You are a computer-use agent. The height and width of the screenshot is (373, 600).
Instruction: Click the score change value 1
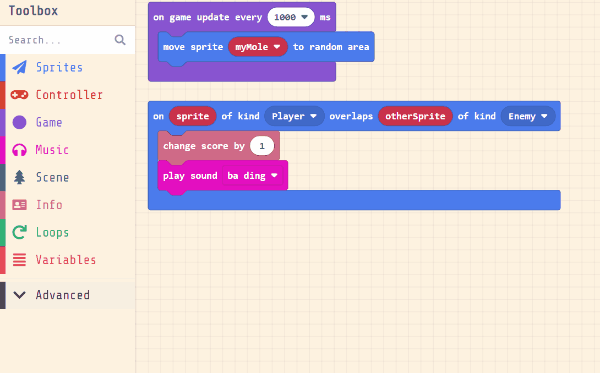click(x=262, y=146)
